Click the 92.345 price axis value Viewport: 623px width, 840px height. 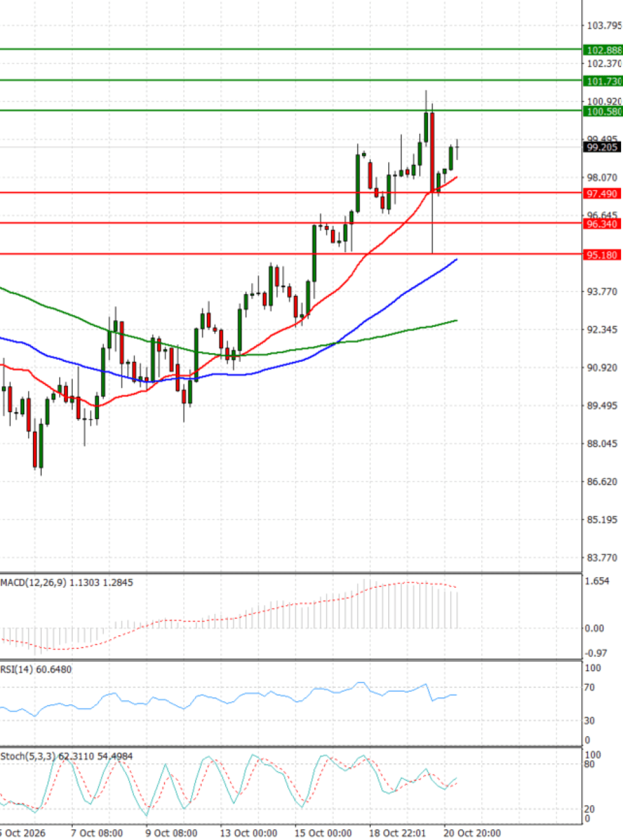[602, 329]
